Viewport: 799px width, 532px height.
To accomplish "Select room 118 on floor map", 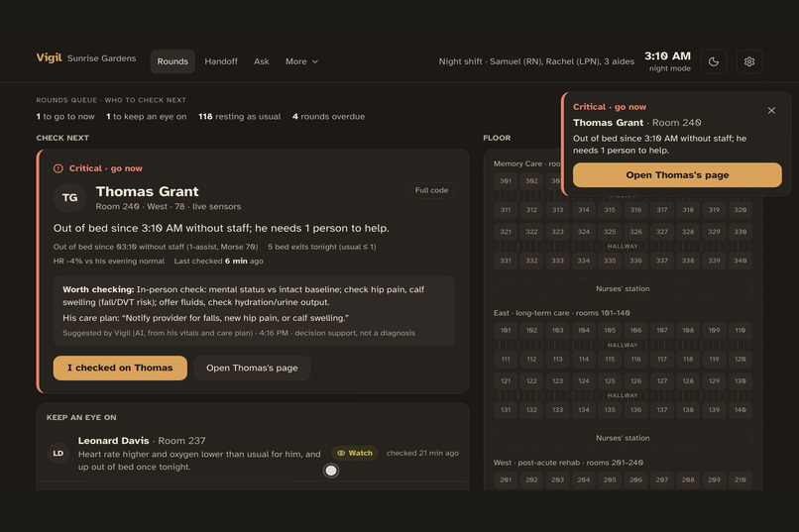I will 688,359.
